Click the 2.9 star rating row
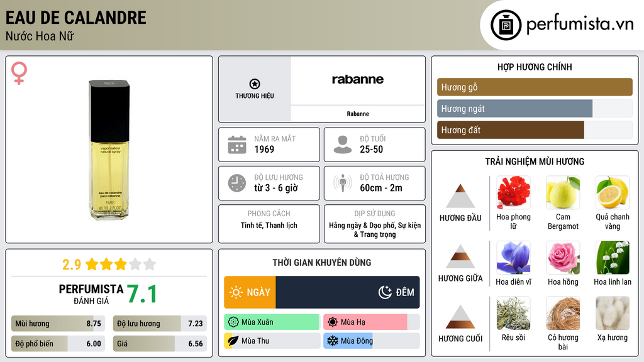The width and height of the screenshot is (644, 362). 109,264
